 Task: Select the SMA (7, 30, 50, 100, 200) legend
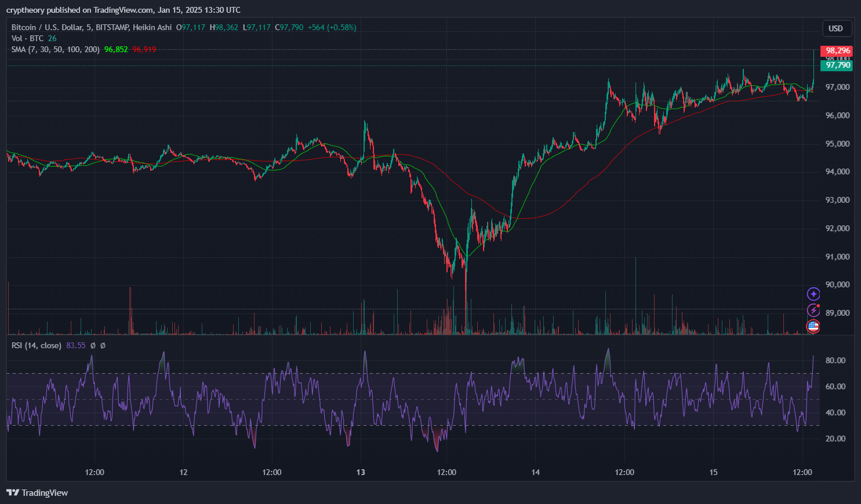pos(56,49)
